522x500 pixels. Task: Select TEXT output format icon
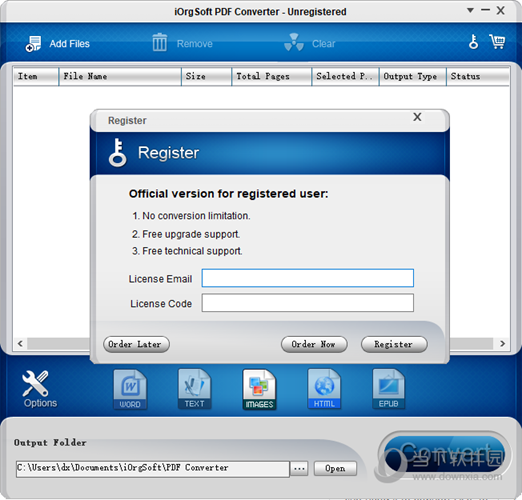pyautogui.click(x=194, y=389)
